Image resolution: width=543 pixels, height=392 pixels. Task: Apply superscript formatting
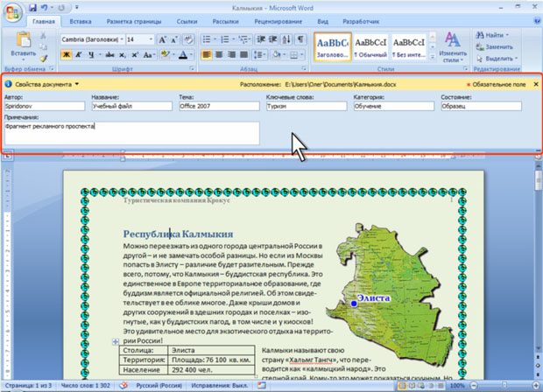[x=135, y=55]
